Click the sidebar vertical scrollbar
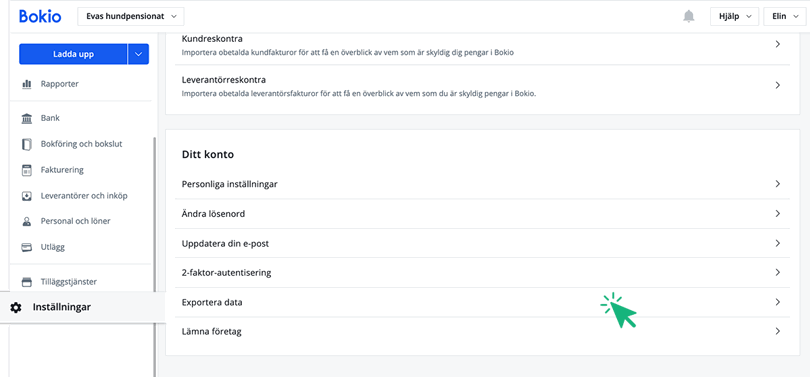This screenshot has width=810, height=377. (154, 256)
